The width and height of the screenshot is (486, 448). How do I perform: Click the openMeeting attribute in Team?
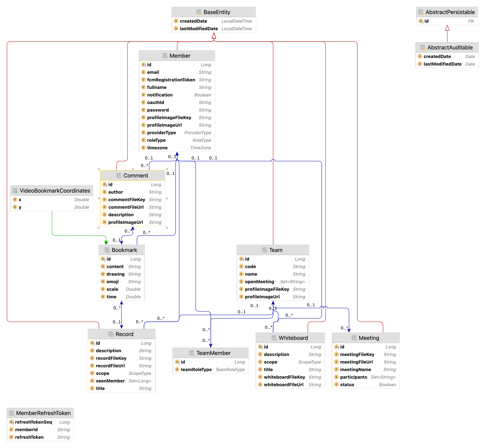(x=259, y=282)
